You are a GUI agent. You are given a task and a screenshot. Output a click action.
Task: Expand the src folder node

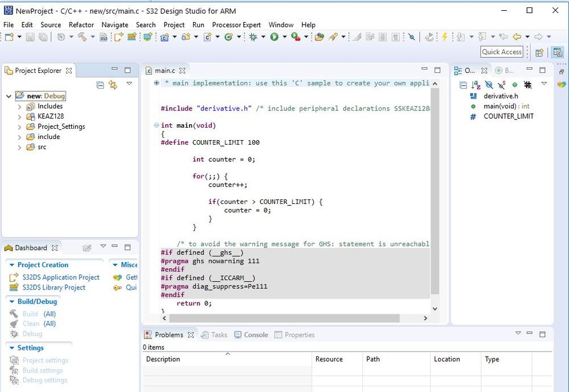point(19,148)
